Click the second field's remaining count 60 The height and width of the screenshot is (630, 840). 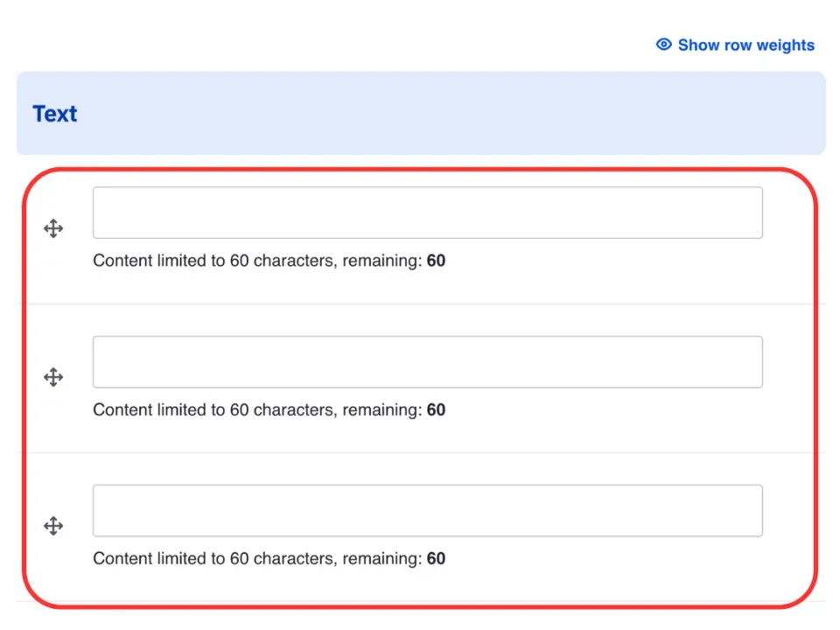436,409
